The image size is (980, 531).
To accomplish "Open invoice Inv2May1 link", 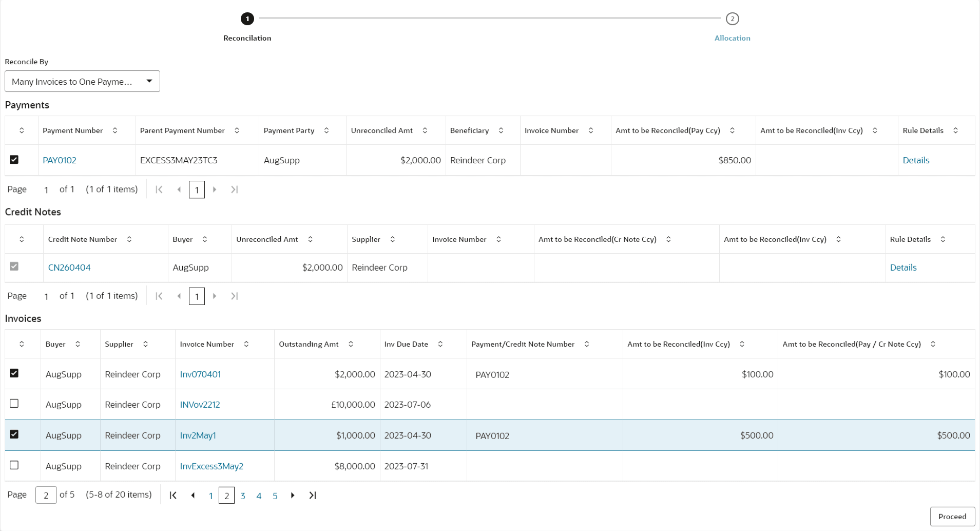I will pyautogui.click(x=198, y=435).
